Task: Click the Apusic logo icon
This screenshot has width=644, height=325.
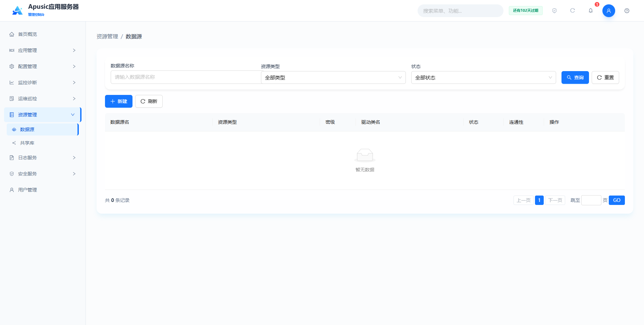Action: [17, 11]
